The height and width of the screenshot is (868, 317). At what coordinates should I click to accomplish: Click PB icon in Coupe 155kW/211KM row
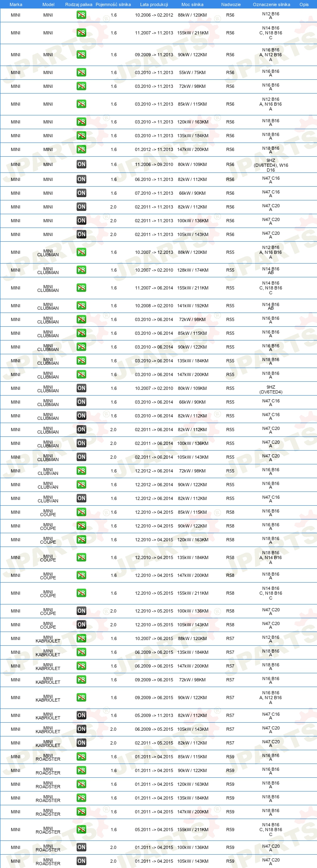81,593
